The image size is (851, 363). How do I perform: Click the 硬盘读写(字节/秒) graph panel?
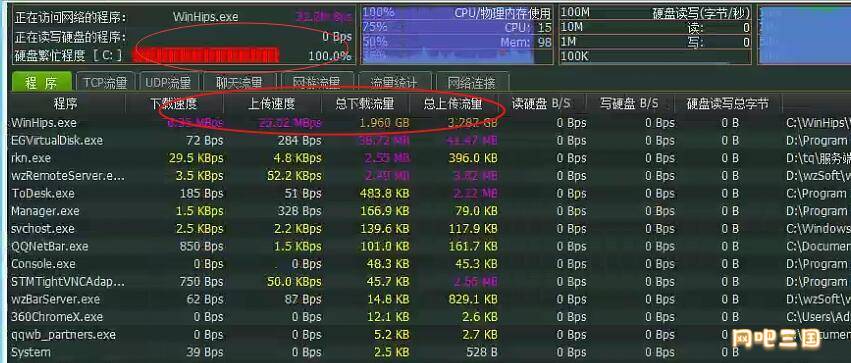[x=656, y=35]
